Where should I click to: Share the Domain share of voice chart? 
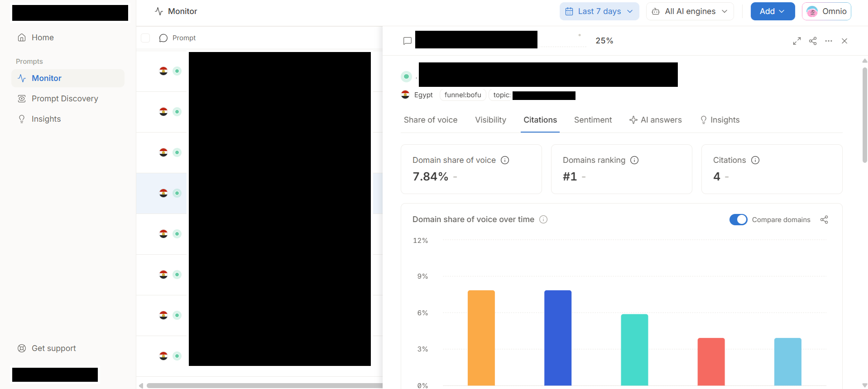[824, 219]
